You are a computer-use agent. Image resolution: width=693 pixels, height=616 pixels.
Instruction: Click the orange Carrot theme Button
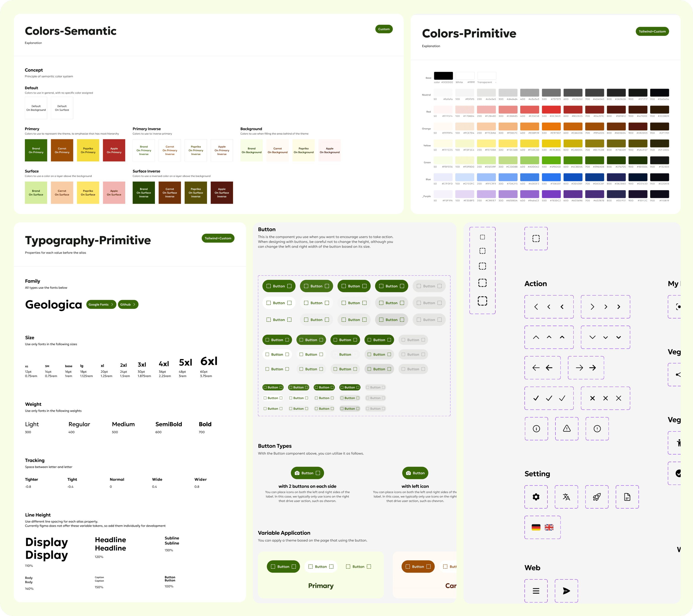418,566
